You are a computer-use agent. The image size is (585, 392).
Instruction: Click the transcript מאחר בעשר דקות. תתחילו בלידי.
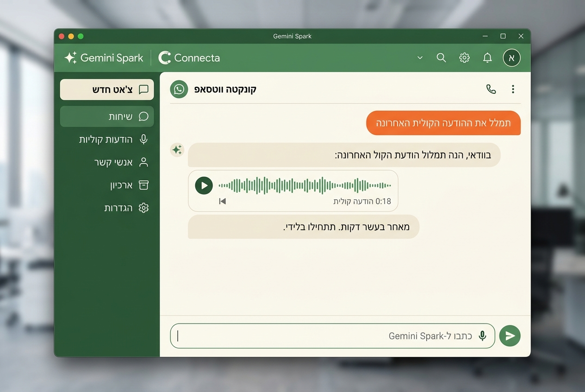(x=304, y=227)
